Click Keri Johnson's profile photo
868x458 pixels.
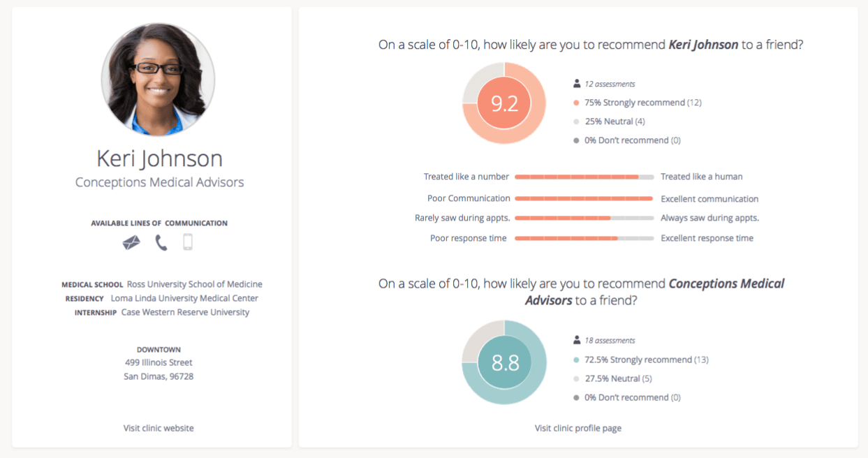point(158,79)
